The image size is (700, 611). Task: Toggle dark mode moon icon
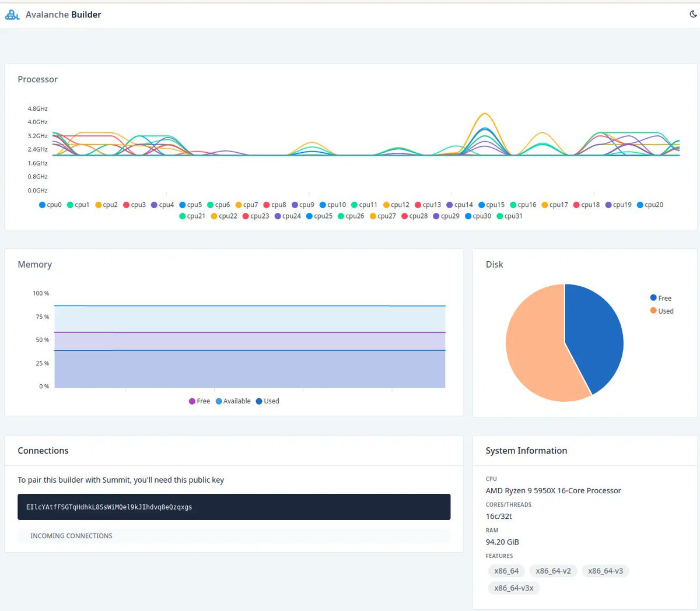(x=693, y=14)
